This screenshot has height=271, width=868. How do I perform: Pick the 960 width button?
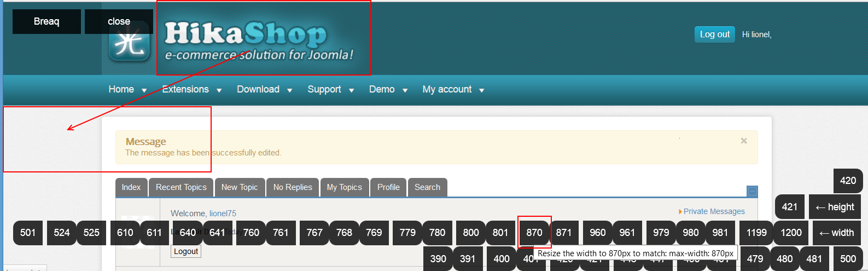pos(598,233)
